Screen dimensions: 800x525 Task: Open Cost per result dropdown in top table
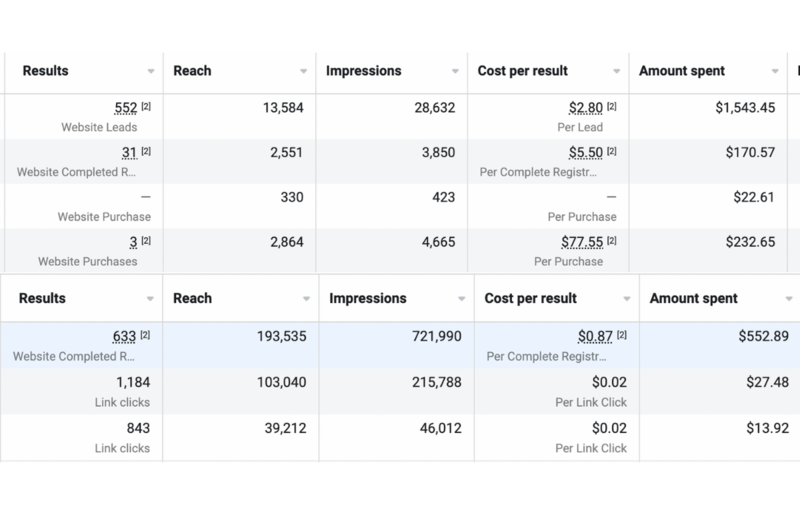point(616,71)
